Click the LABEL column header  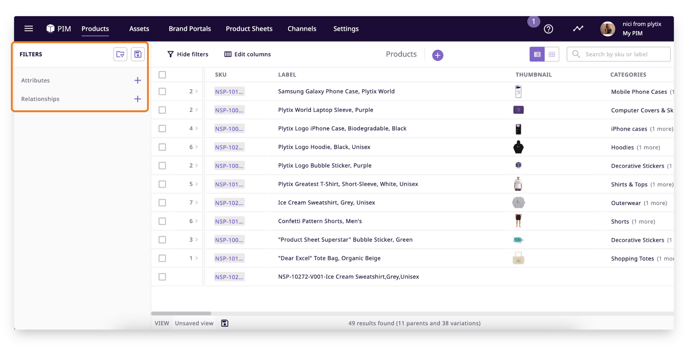[287, 75]
